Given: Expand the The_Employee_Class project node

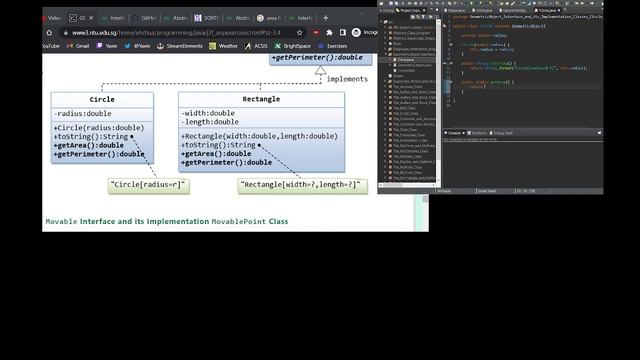Looking at the screenshot, I should click(385, 135).
